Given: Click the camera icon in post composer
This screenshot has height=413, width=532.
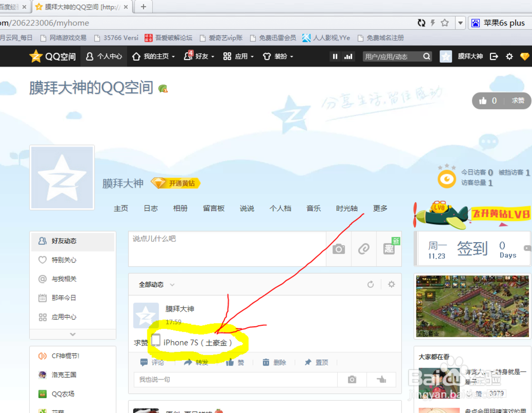Looking at the screenshot, I should click(x=338, y=249).
